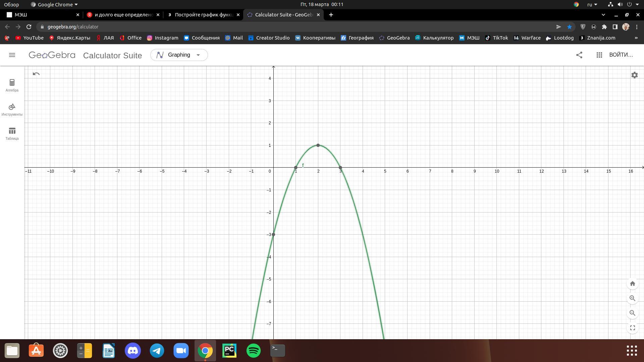Open the Table (Таблица) view
644x362 pixels.
coord(12,133)
